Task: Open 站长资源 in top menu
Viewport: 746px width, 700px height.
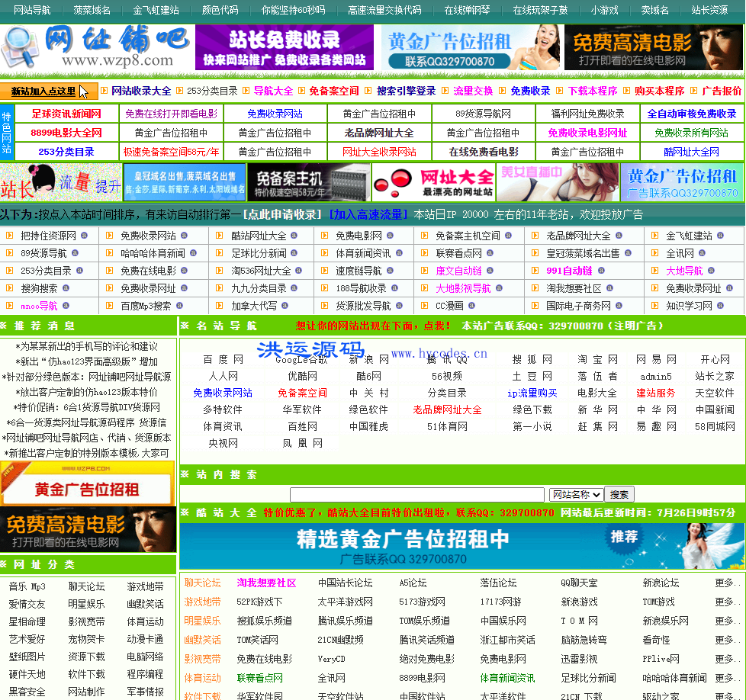Action: pyautogui.click(x=709, y=10)
